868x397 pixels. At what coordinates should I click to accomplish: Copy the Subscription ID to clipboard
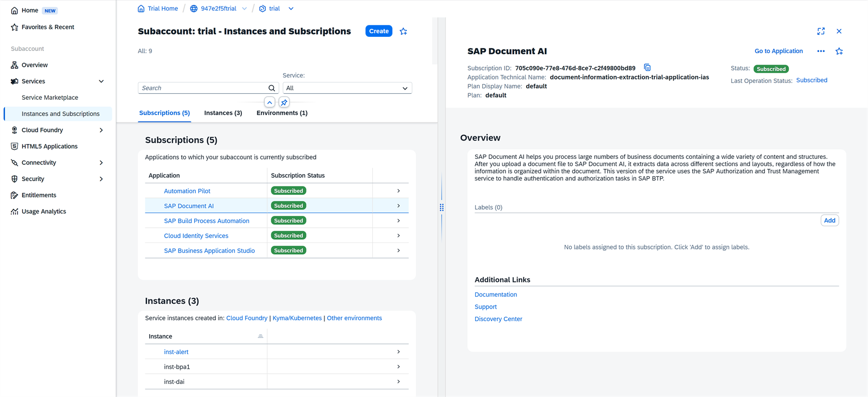[x=647, y=68]
